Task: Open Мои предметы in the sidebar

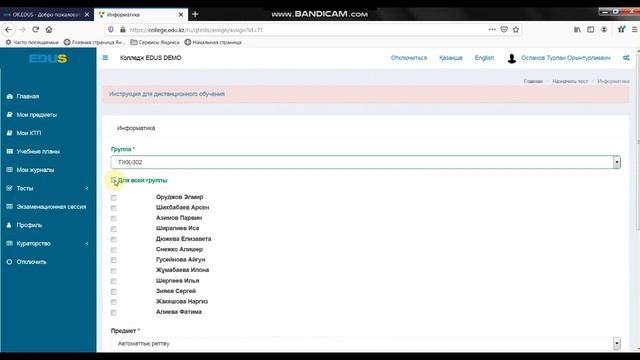Action: 36,115
